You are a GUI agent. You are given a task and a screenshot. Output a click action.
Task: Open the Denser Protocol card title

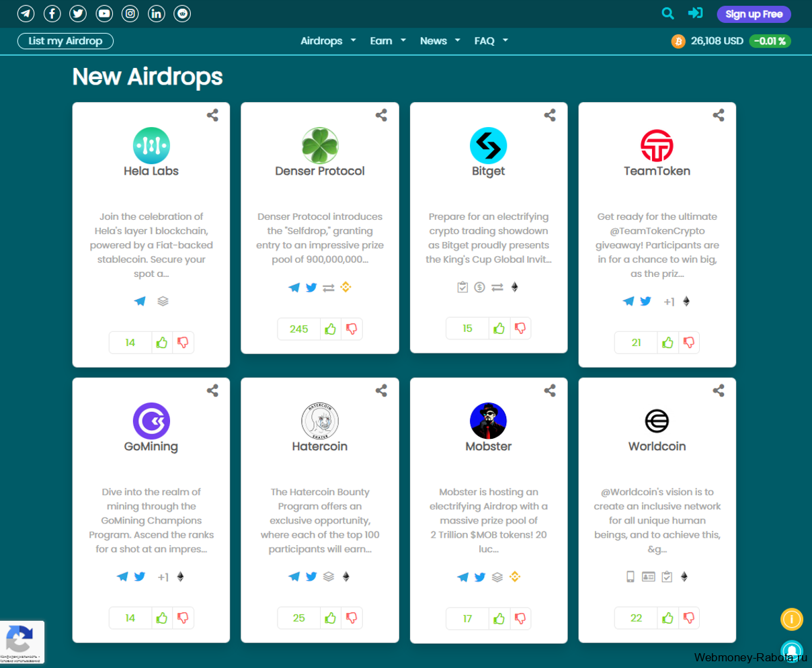[320, 171]
